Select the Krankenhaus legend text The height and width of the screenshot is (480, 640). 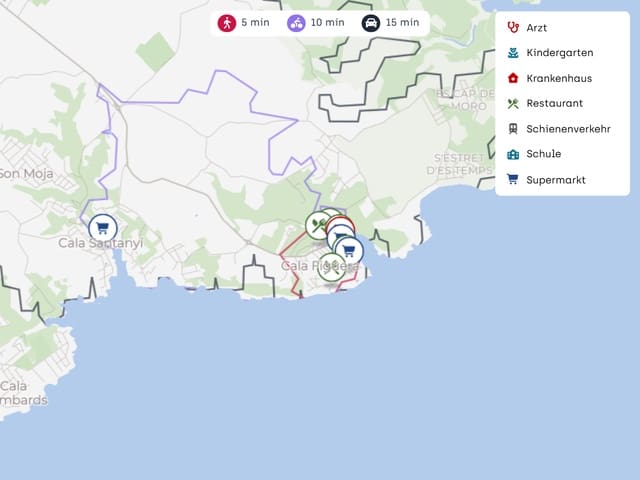(x=559, y=78)
